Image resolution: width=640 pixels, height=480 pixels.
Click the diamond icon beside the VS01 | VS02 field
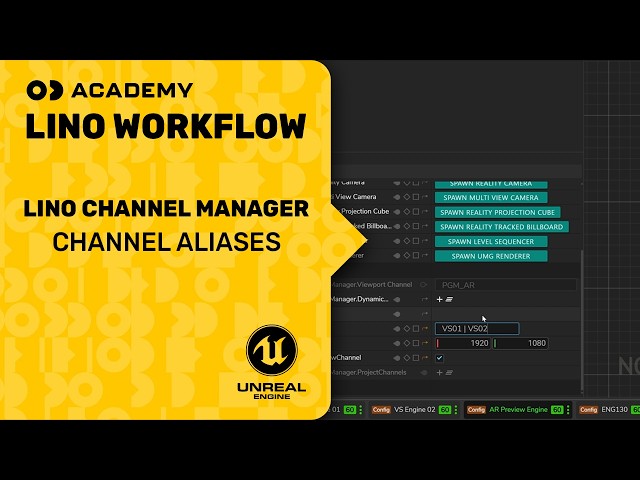407,329
